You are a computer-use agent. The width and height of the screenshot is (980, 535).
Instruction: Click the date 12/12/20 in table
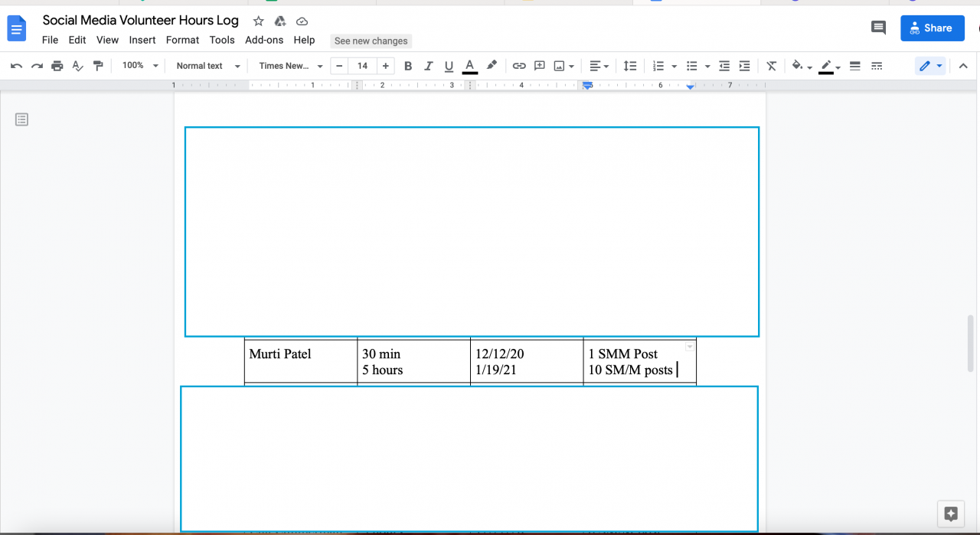coord(500,354)
